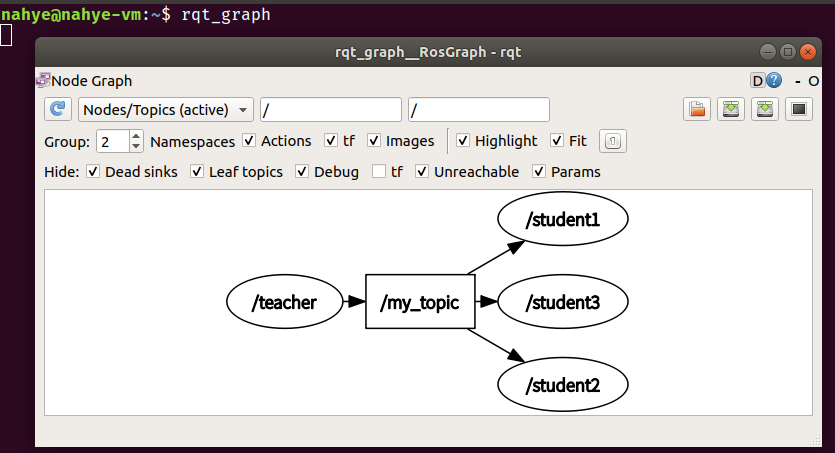This screenshot has width=835, height=453.
Task: Click the fit-in-view icon button
Action: click(x=612, y=141)
